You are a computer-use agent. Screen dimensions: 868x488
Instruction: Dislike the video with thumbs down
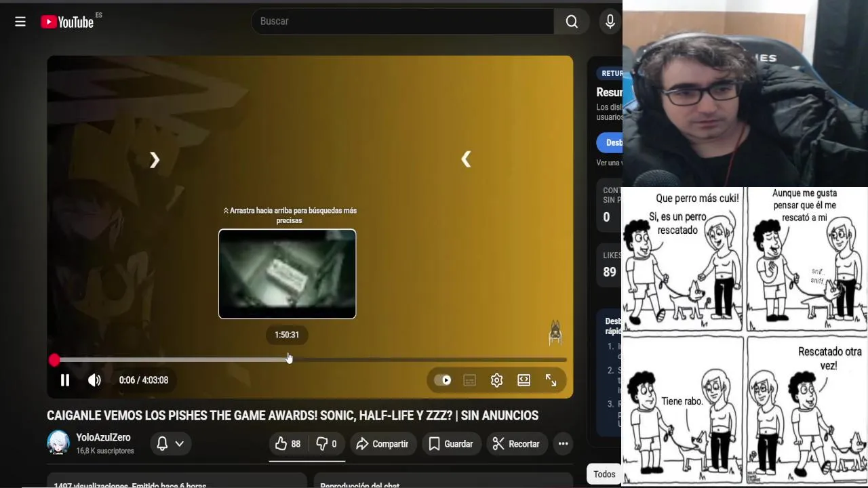tap(326, 444)
